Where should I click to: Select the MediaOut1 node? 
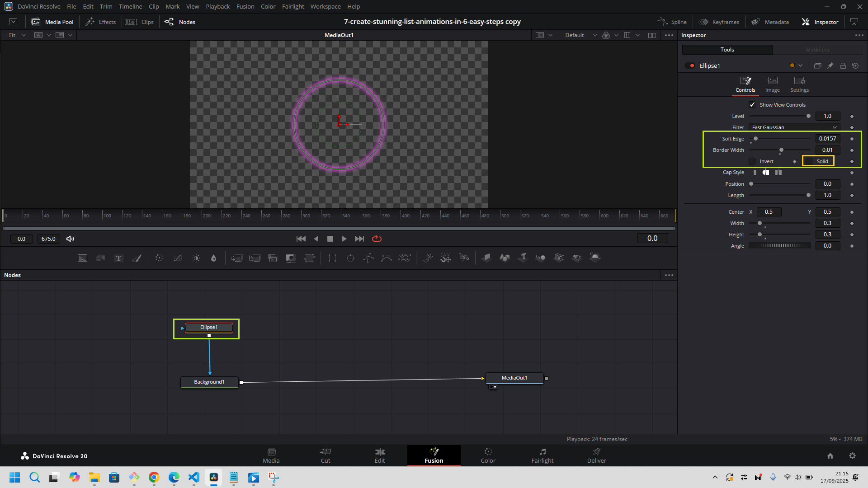point(514,378)
